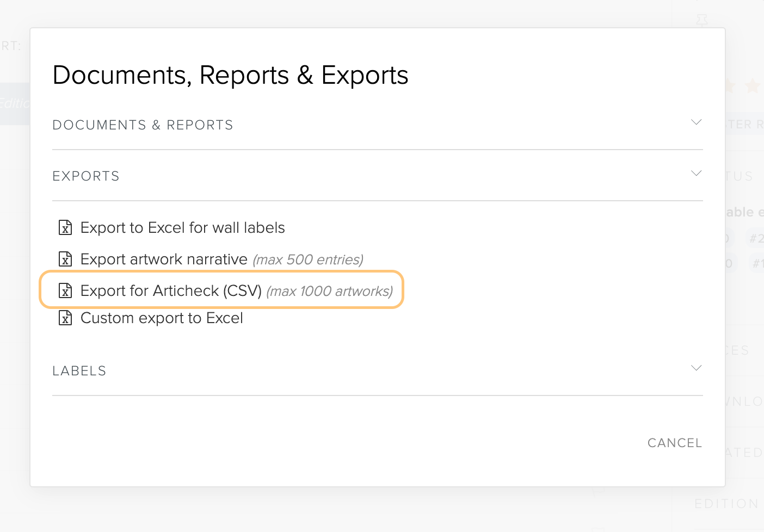
Task: Click the #2 tag behind the dialog
Action: pos(756,238)
